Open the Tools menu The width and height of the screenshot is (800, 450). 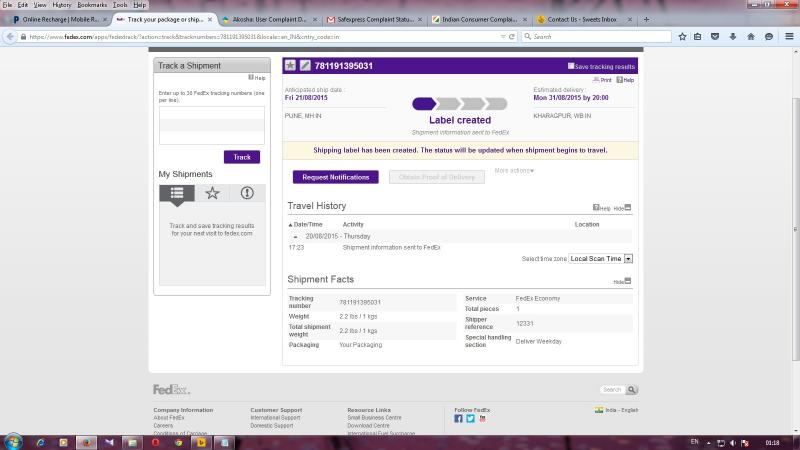tap(120, 5)
